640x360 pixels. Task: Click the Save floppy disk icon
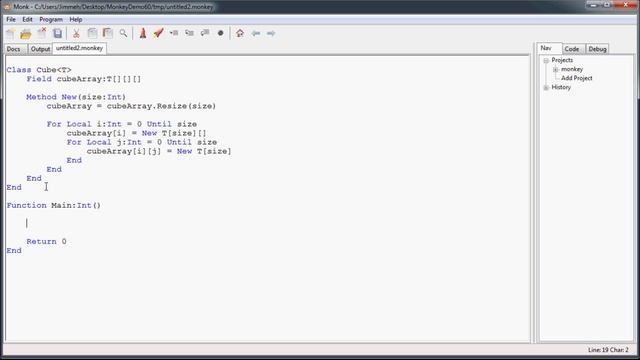(x=58, y=33)
